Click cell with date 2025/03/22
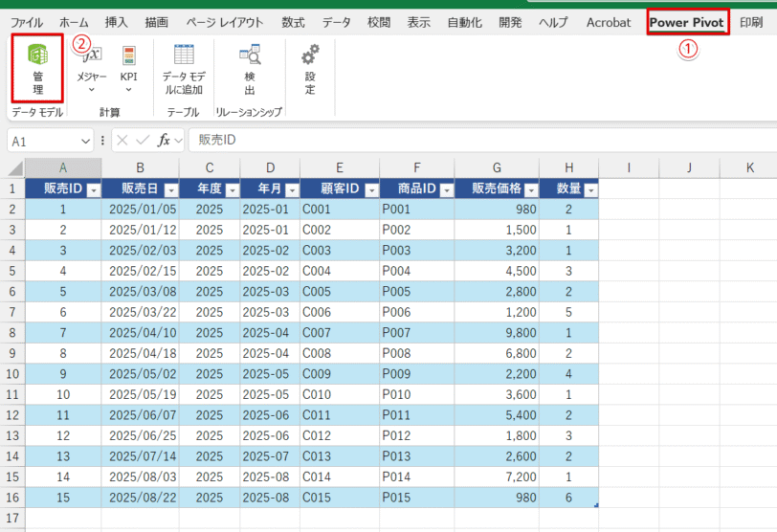 coord(141,312)
